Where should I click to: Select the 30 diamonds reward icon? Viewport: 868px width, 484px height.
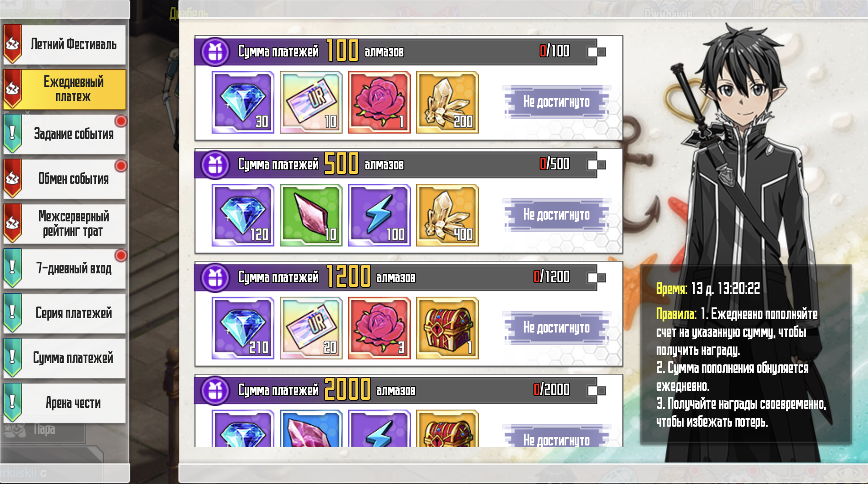243,102
